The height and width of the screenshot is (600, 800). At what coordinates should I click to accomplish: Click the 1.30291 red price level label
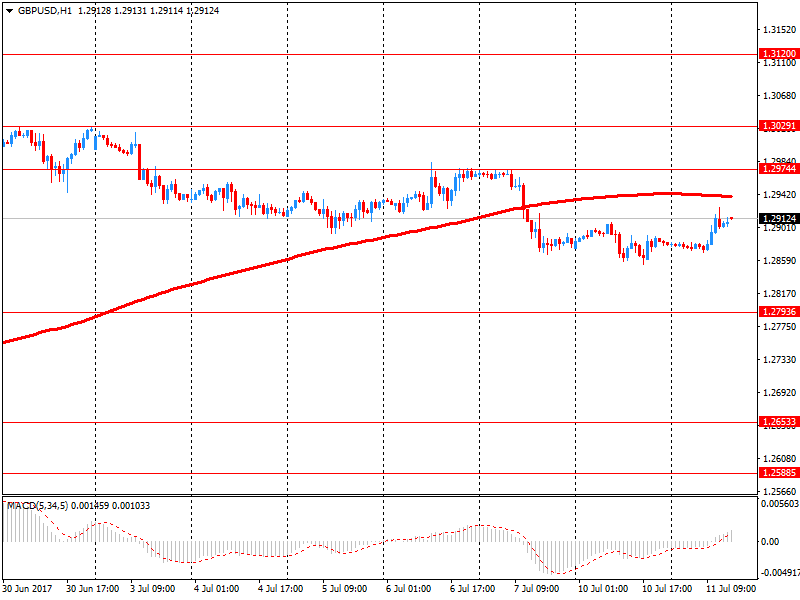coord(779,126)
